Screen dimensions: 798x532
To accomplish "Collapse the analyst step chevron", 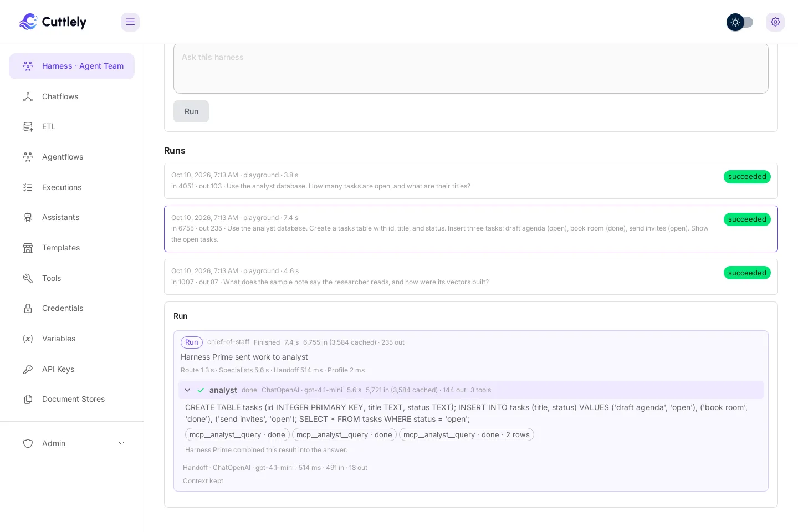I will click(187, 390).
